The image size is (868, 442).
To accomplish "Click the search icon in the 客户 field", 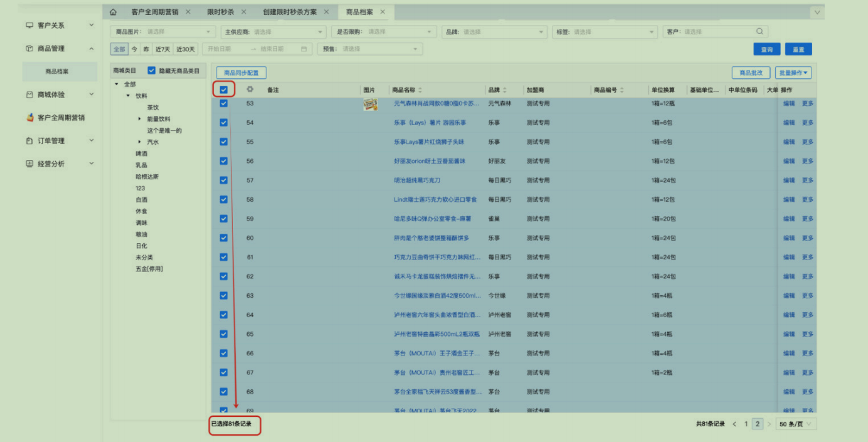I will pyautogui.click(x=760, y=31).
